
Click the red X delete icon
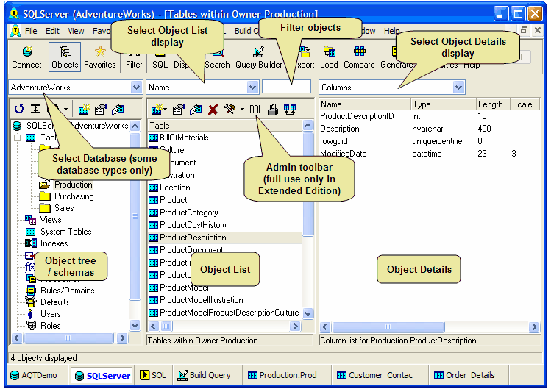[x=213, y=110]
